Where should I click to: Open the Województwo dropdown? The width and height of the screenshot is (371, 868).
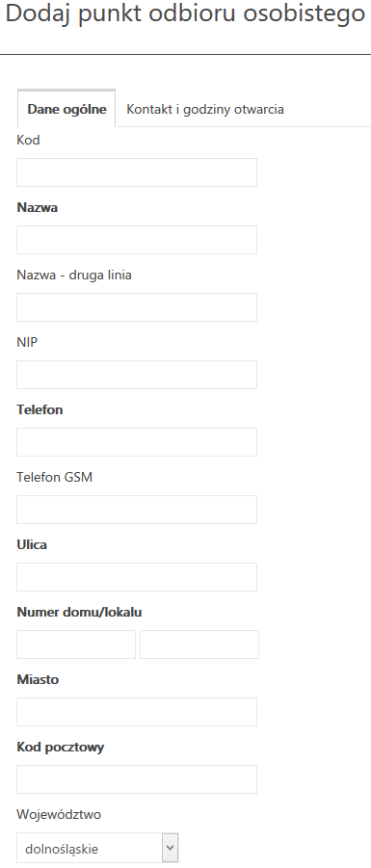click(97, 848)
